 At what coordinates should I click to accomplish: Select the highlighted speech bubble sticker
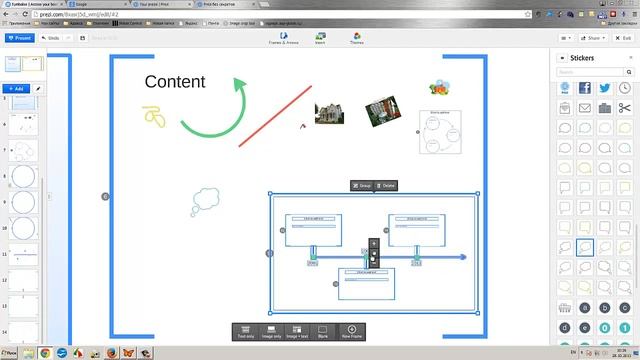(584, 247)
